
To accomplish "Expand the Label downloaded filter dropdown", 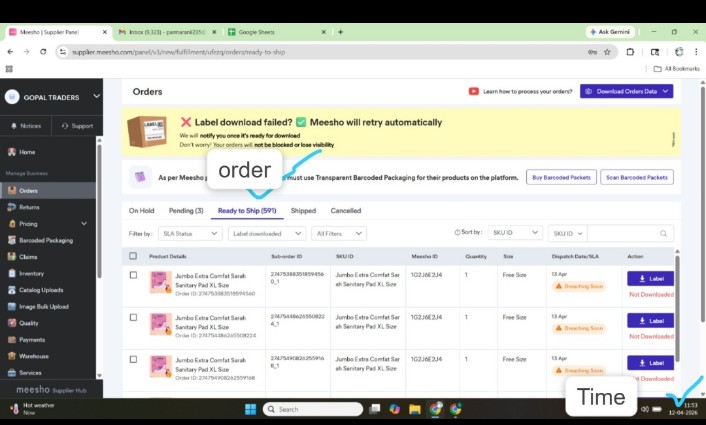I will [x=266, y=233].
